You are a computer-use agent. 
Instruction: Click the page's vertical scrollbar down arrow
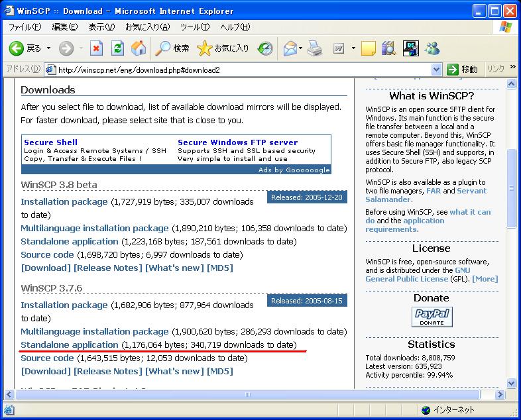click(x=512, y=383)
